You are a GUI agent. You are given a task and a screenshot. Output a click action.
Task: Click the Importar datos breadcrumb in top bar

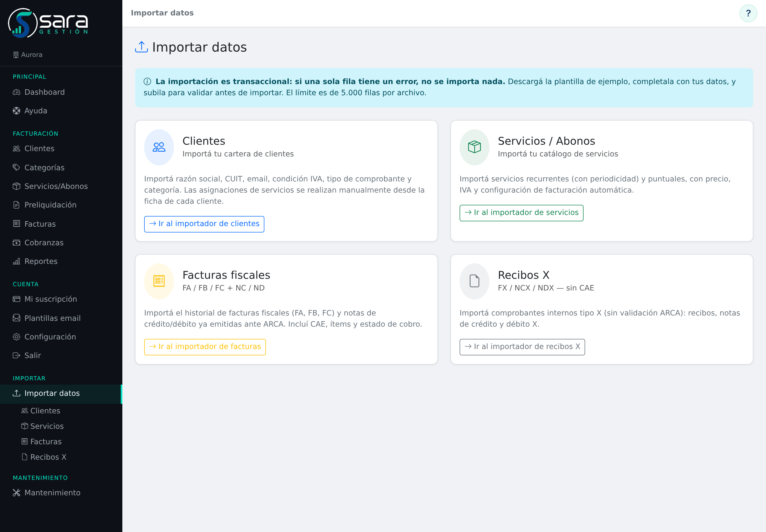click(162, 13)
